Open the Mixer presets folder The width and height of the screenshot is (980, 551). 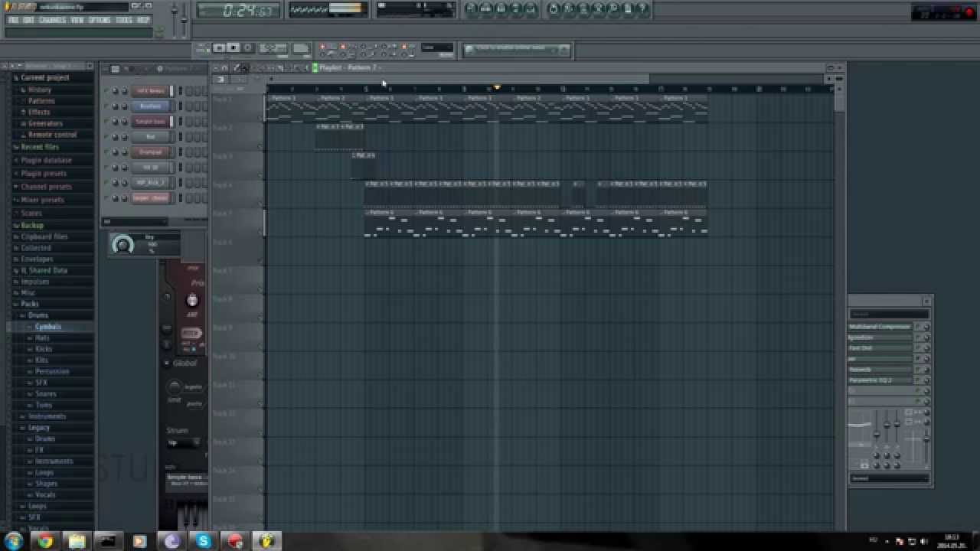coord(42,200)
